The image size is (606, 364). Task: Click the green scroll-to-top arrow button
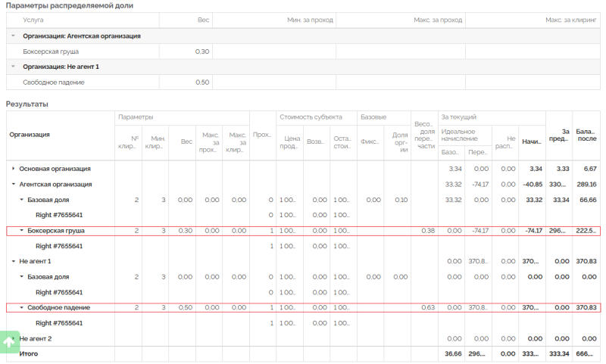9,341
